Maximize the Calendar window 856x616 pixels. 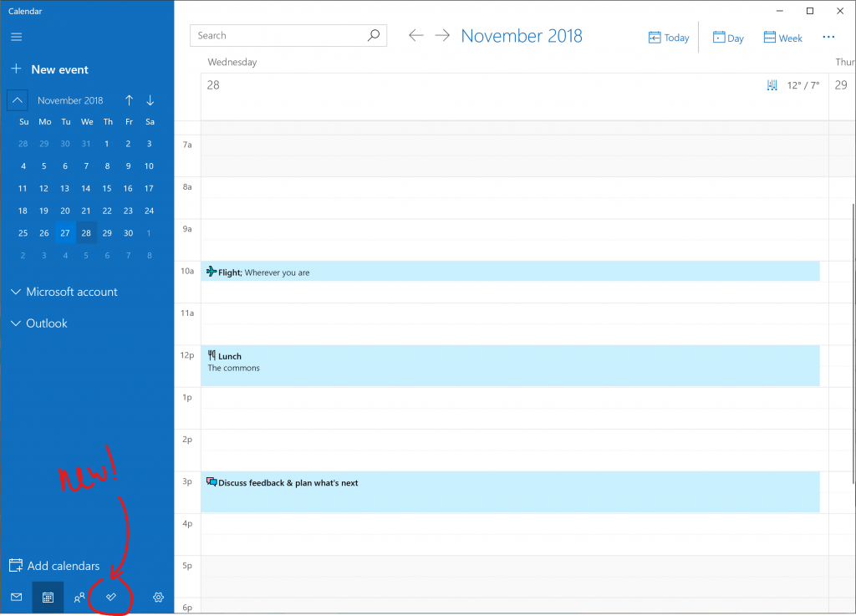810,11
